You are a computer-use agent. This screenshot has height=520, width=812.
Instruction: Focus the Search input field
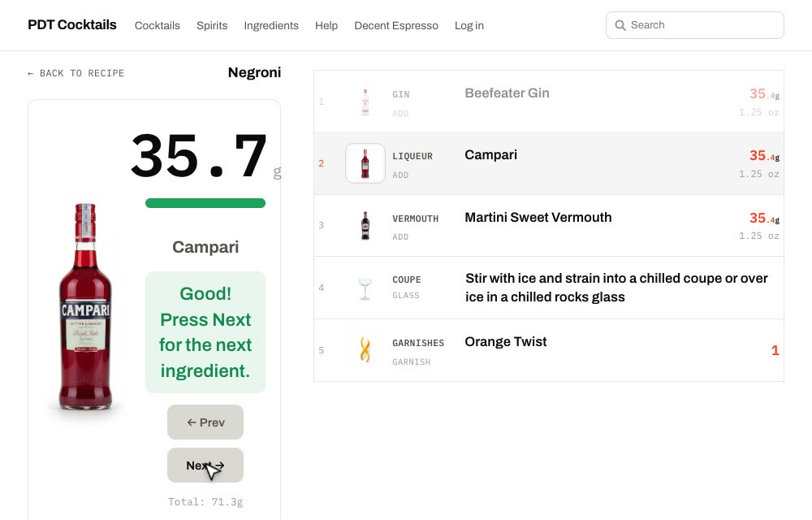tap(695, 25)
